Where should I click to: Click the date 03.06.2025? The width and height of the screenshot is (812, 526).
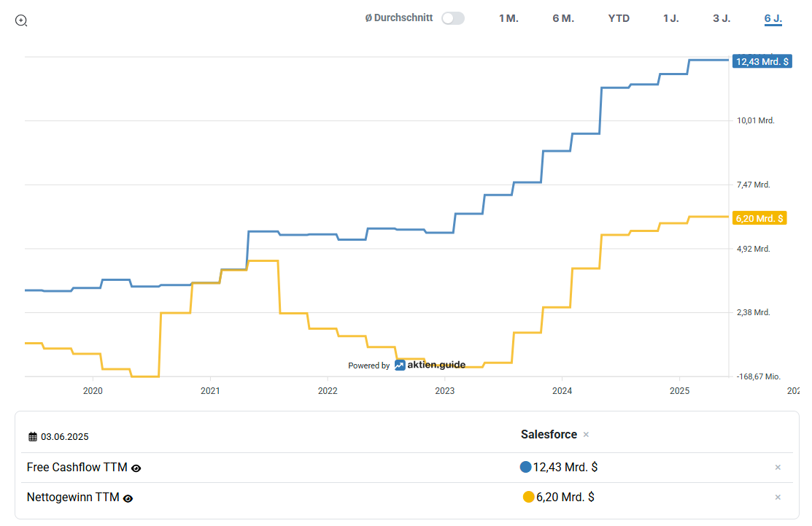click(65, 437)
